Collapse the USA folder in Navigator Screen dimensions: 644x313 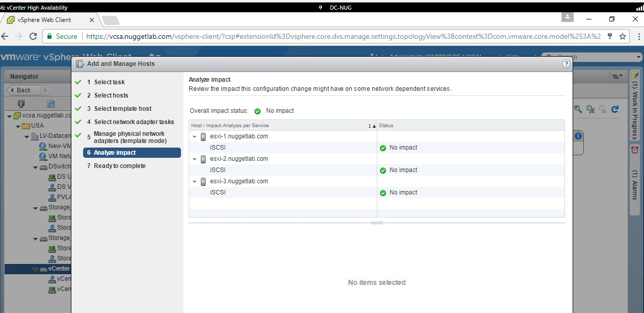click(18, 126)
